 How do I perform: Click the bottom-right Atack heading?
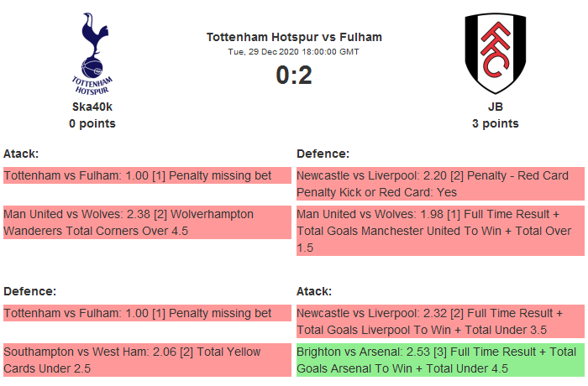pos(314,291)
